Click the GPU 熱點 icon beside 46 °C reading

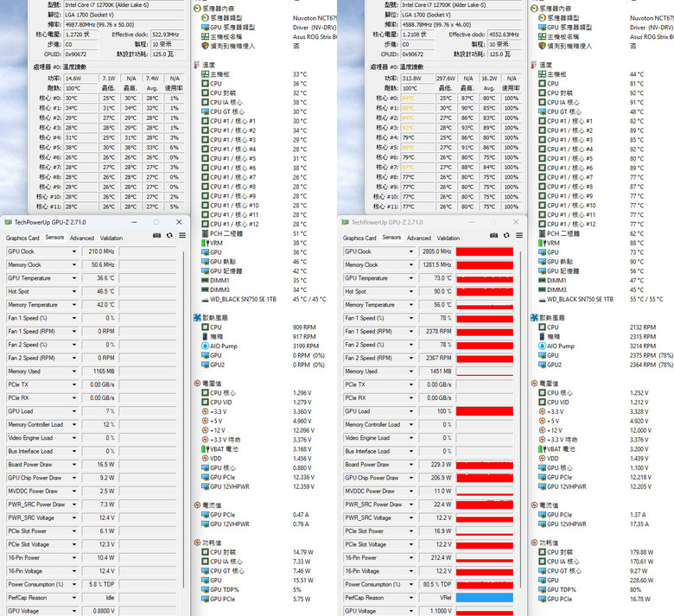206,262
